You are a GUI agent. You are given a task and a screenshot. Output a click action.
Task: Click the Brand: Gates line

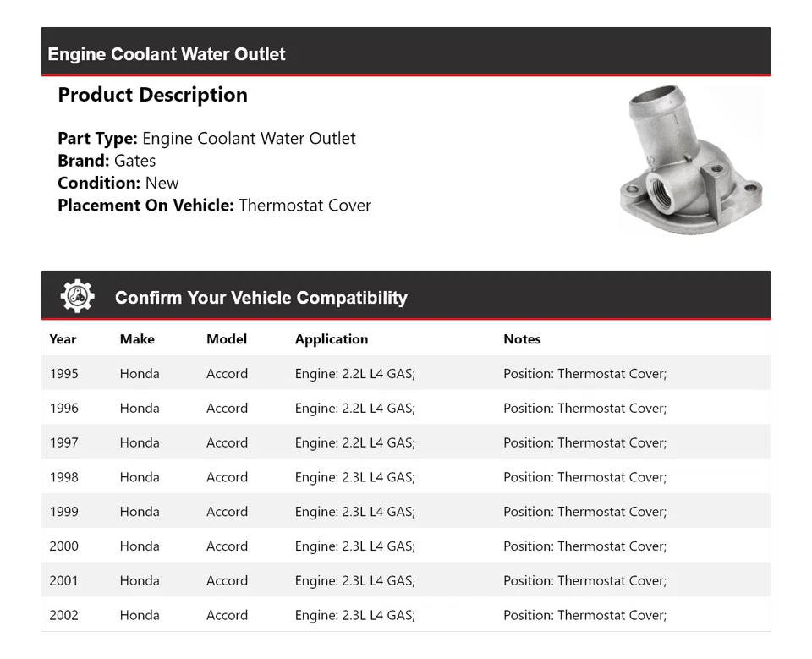pos(107,161)
